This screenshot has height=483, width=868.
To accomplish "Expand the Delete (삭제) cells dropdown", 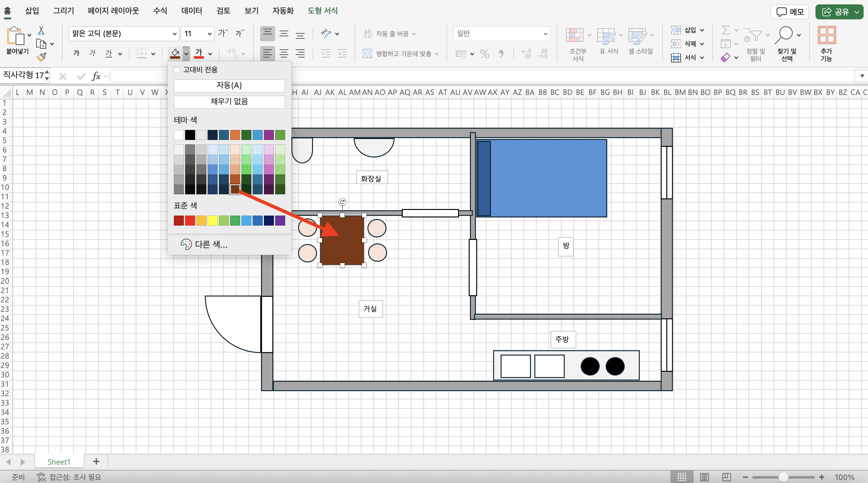I will (x=702, y=44).
